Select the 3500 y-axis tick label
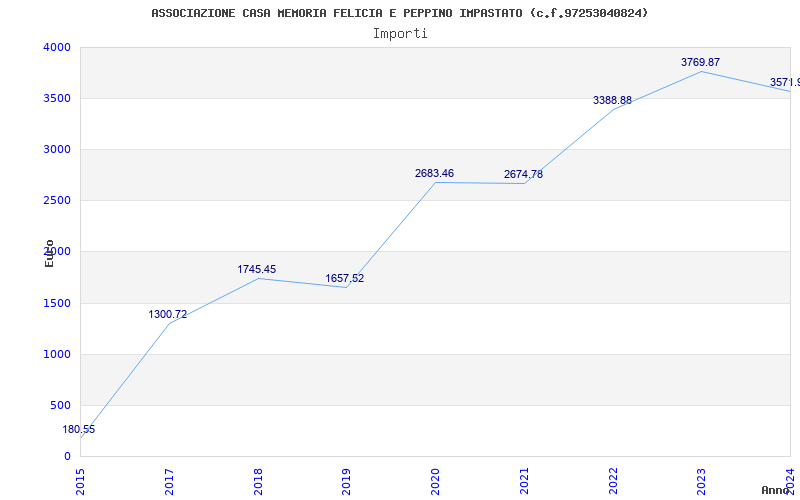 pyautogui.click(x=57, y=98)
